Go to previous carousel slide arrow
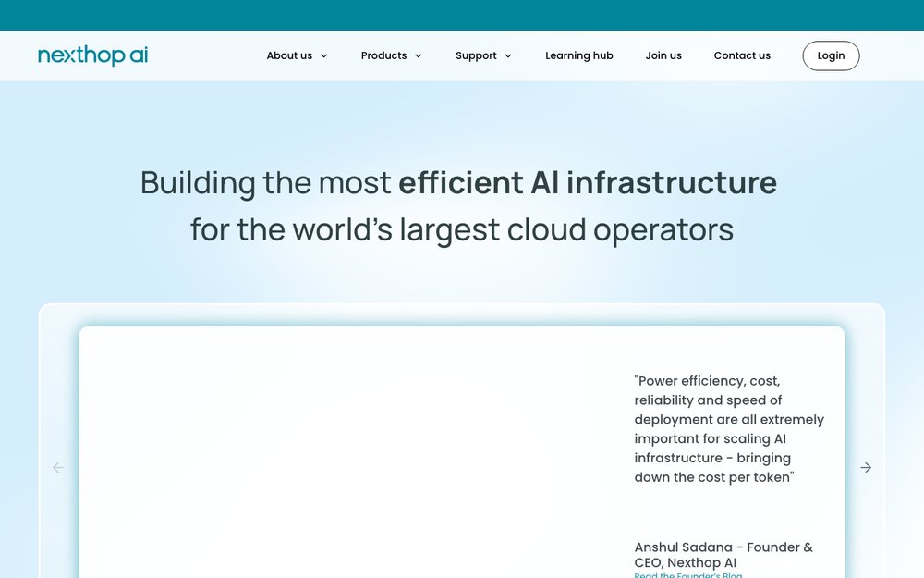 [x=58, y=468]
